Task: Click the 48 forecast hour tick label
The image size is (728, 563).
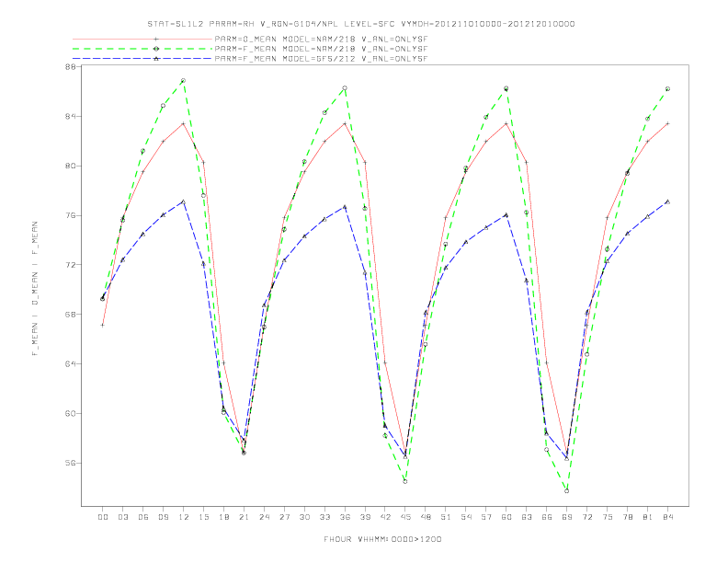Action: [426, 517]
